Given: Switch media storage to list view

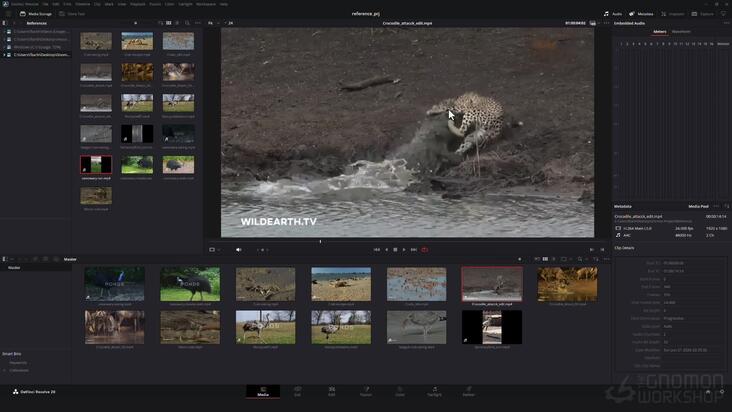Looking at the screenshot, I should tap(177, 23).
